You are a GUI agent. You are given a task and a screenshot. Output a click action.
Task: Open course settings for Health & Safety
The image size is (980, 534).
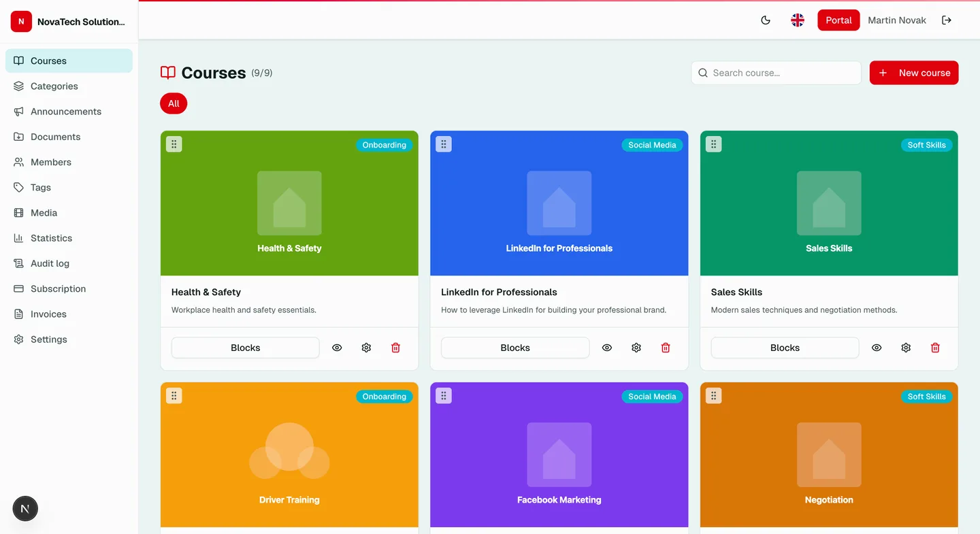point(366,348)
